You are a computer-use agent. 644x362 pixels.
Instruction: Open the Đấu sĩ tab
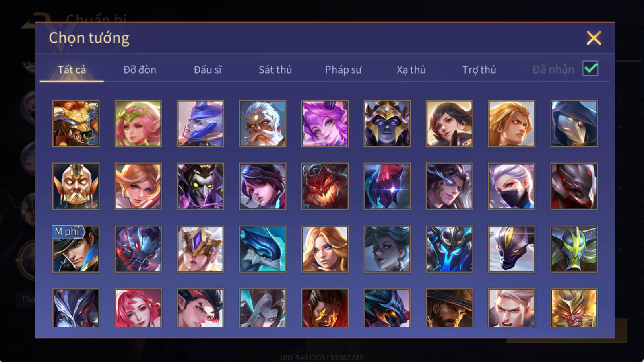[x=208, y=70]
